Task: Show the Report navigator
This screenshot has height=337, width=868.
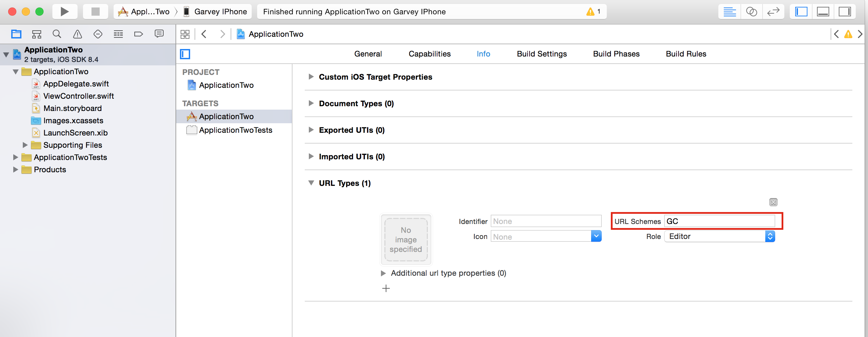Action: [x=159, y=34]
